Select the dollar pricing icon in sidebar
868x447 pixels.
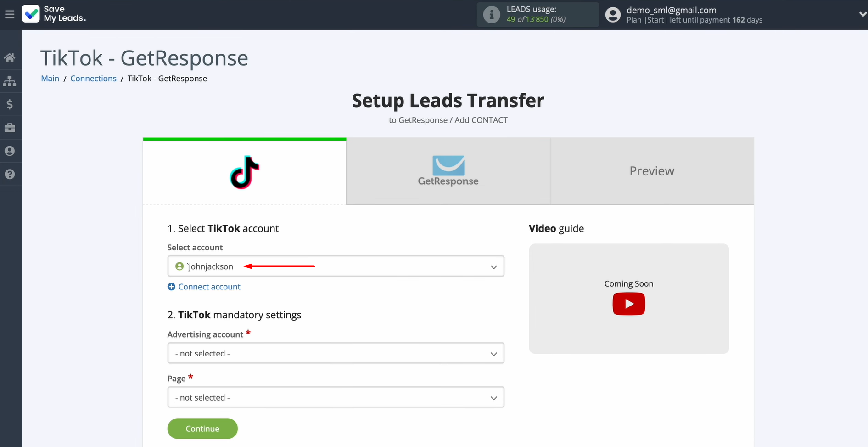tap(10, 104)
